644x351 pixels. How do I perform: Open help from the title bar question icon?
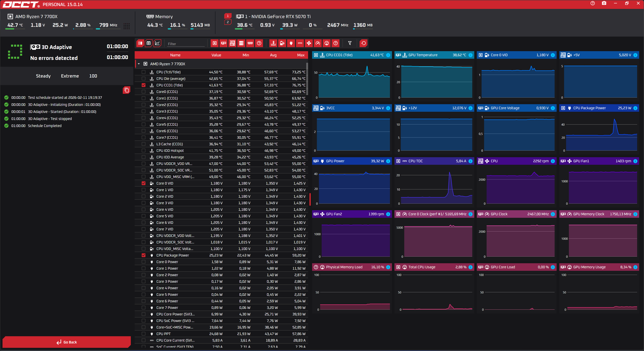pyautogui.click(x=593, y=4)
